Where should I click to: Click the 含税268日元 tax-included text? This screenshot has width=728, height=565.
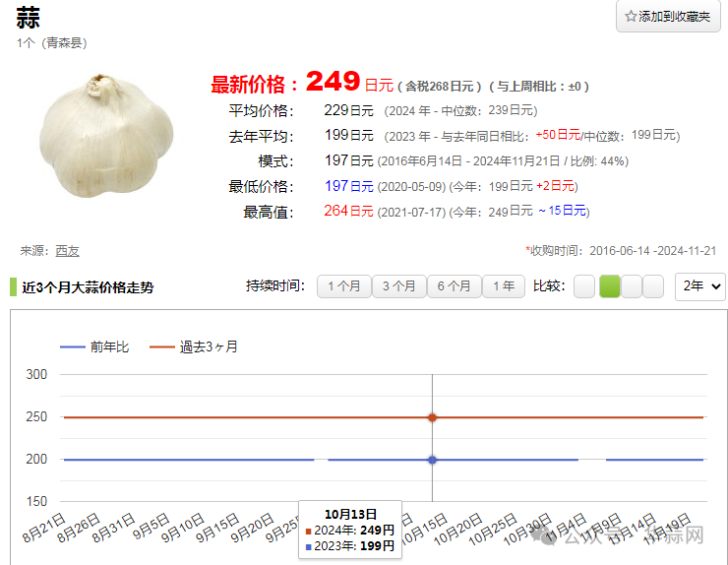pos(439,87)
